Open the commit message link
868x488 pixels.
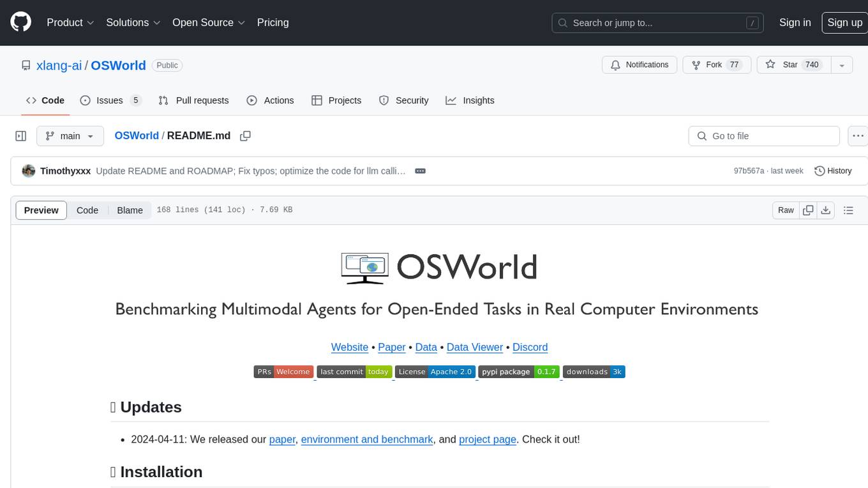(250, 171)
